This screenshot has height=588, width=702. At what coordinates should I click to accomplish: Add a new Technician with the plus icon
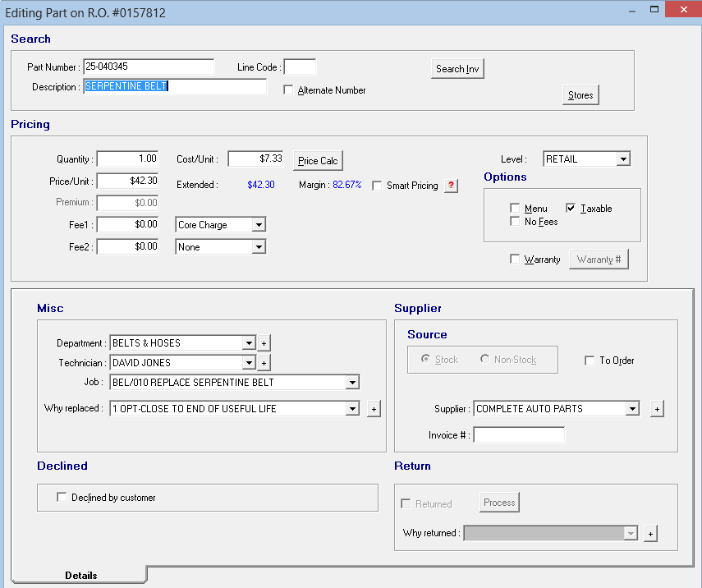click(262, 362)
